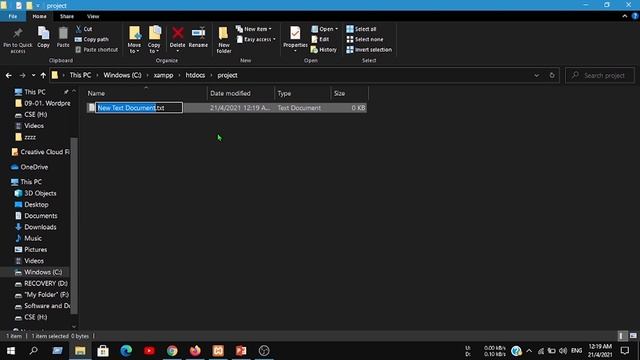Select OneDrive in navigation pane
This screenshot has height=360, width=640.
pos(34,167)
